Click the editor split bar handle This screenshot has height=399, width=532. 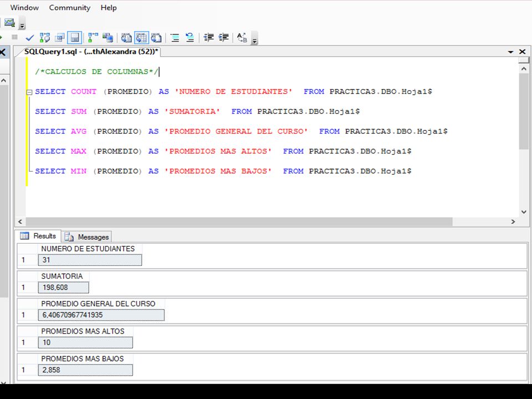tap(524, 60)
